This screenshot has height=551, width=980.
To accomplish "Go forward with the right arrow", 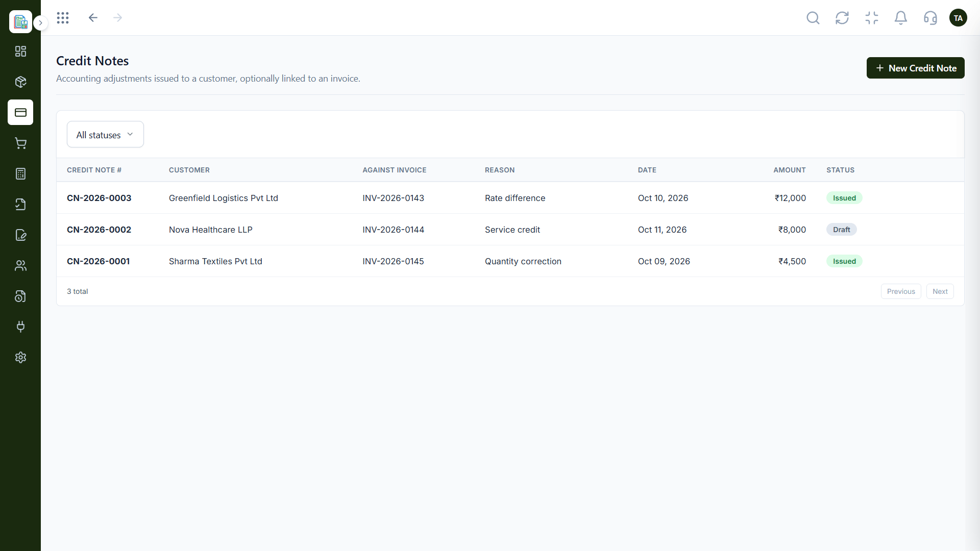I will pos(118,18).
